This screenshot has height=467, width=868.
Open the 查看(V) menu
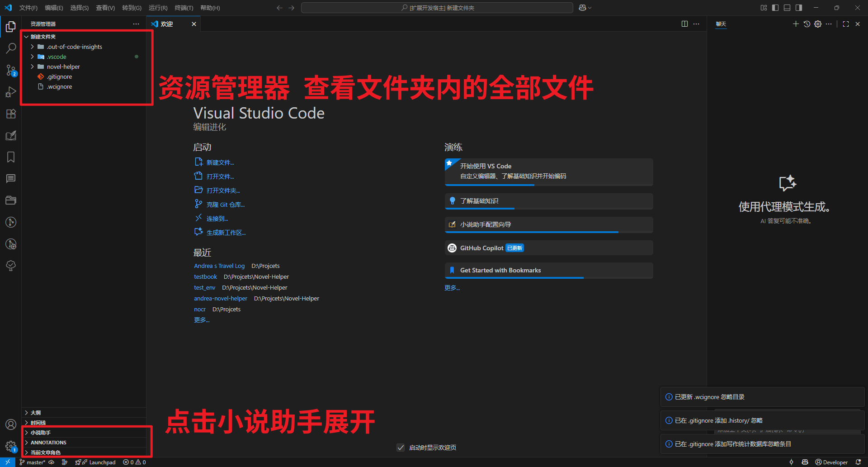(105, 8)
